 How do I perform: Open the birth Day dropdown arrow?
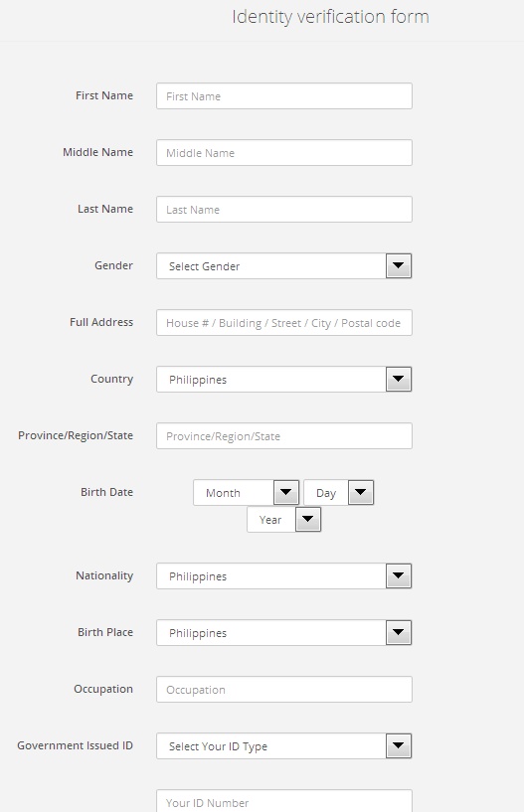[361, 493]
